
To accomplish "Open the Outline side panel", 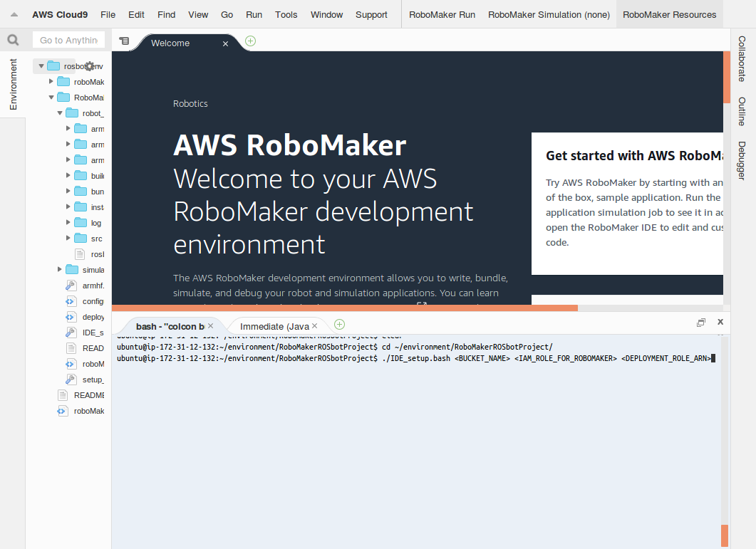I will click(x=742, y=111).
